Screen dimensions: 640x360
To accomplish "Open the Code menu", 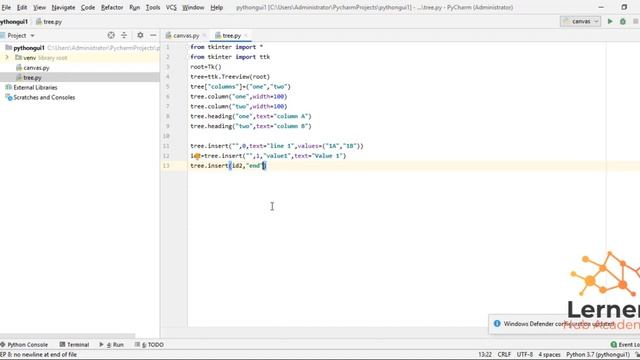I will pos(88,7).
